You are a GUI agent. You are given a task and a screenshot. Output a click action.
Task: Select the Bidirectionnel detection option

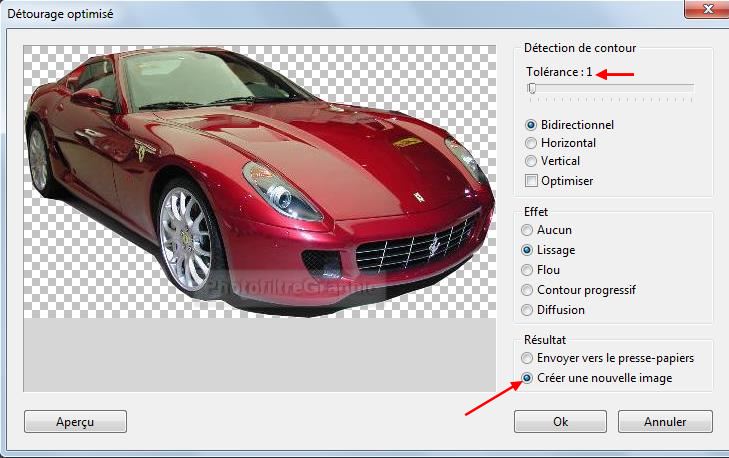coord(531,125)
